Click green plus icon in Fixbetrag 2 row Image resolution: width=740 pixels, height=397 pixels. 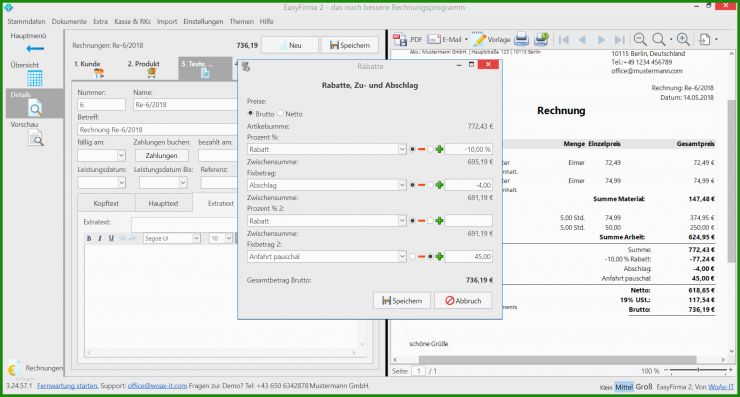point(439,256)
